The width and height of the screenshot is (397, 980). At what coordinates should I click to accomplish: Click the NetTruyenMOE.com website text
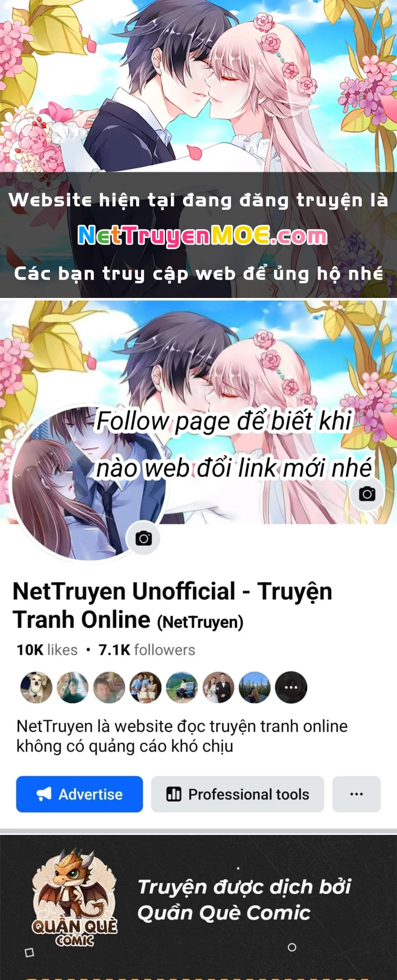coord(202,236)
